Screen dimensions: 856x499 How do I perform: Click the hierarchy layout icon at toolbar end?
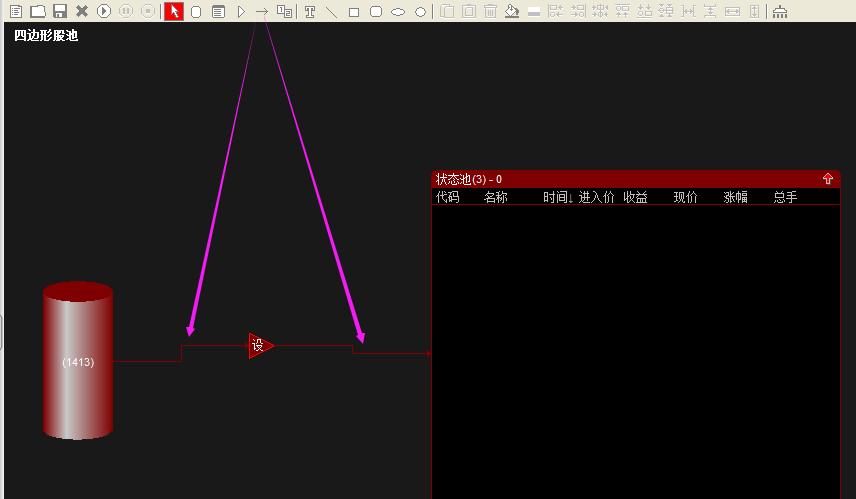point(780,11)
